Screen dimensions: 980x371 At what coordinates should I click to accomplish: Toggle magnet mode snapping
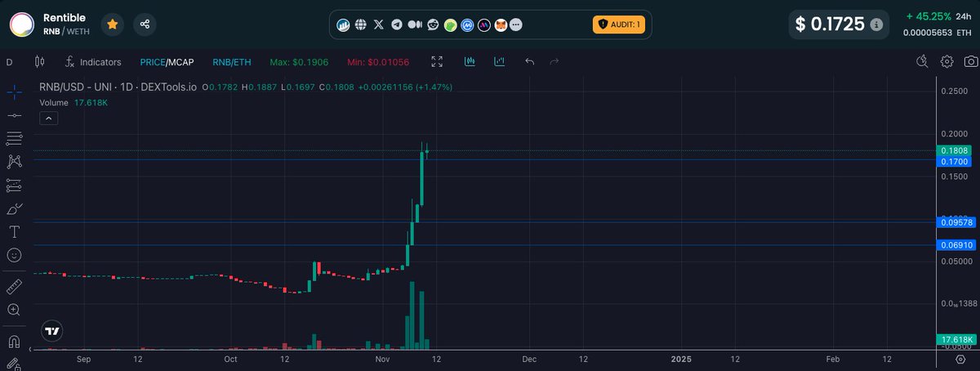pos(14,341)
